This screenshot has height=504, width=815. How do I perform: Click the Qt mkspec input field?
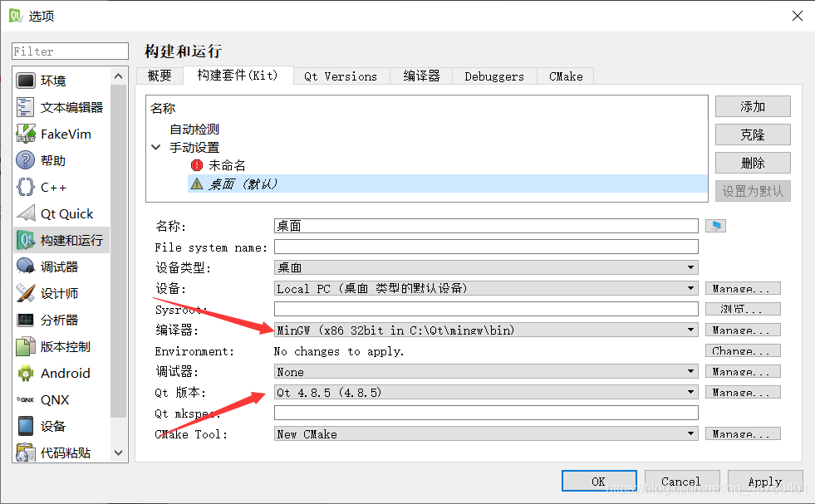point(486,413)
